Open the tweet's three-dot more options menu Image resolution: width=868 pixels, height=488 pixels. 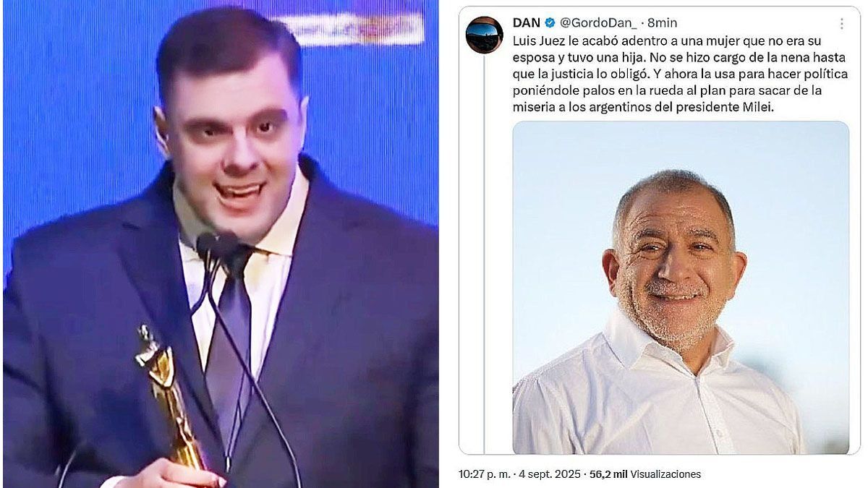click(x=841, y=23)
